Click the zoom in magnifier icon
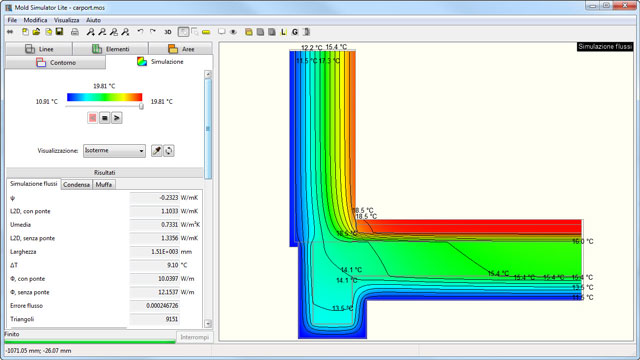Screen dimensions: 640x360 pos(91,32)
